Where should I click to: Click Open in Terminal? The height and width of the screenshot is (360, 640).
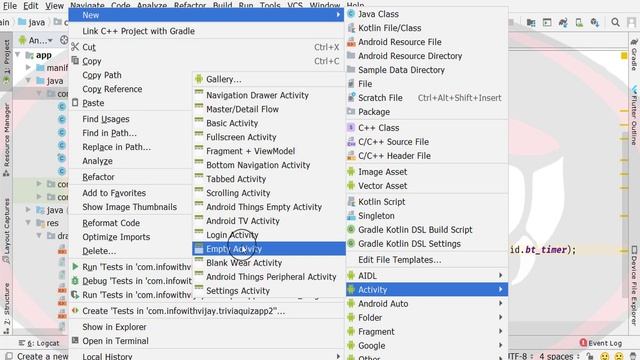click(206, 341)
